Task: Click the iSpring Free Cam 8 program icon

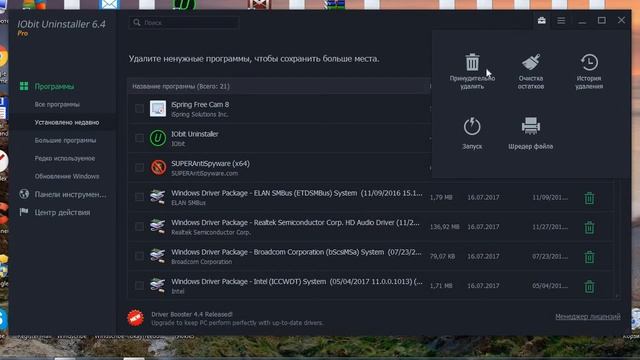Action: (x=158, y=109)
